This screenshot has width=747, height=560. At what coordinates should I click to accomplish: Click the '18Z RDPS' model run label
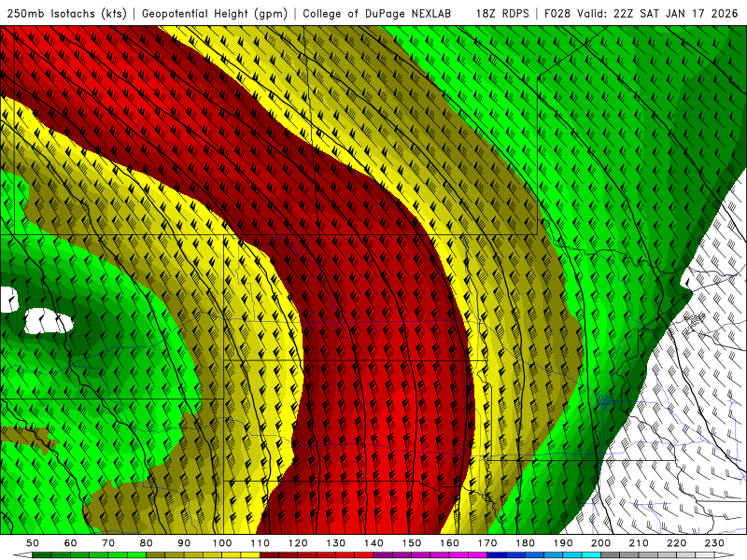502,13
